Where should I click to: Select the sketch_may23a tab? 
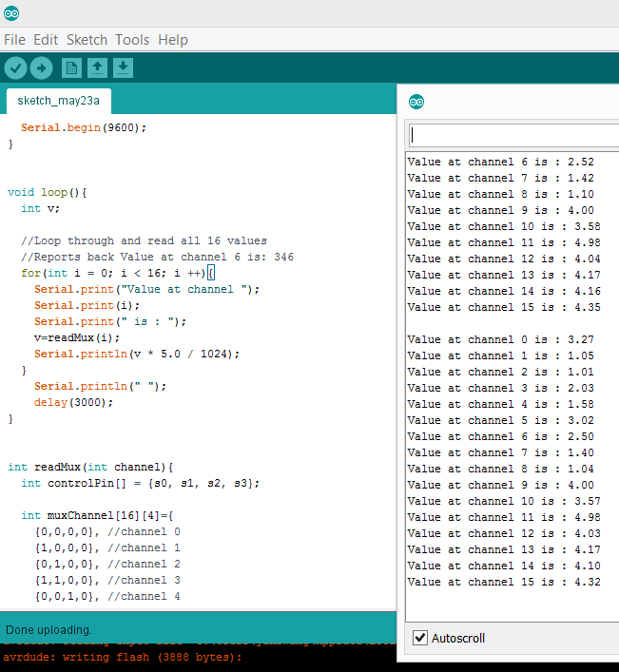[x=59, y=101]
